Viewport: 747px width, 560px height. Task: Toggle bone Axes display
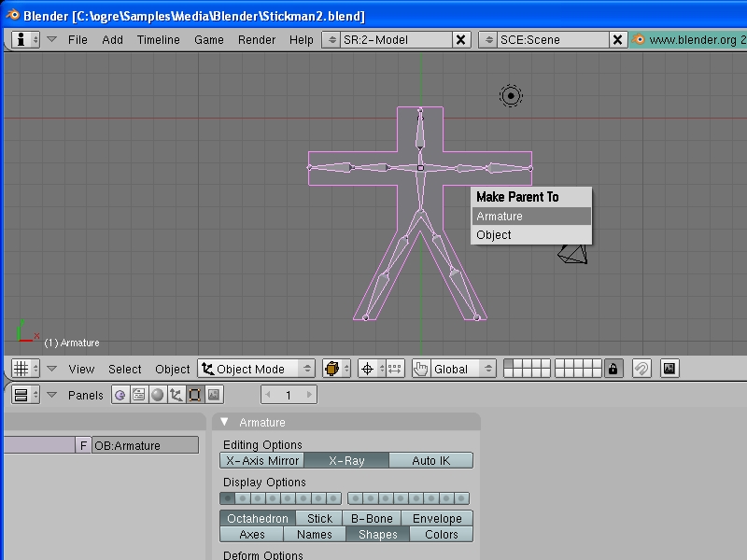(251, 534)
